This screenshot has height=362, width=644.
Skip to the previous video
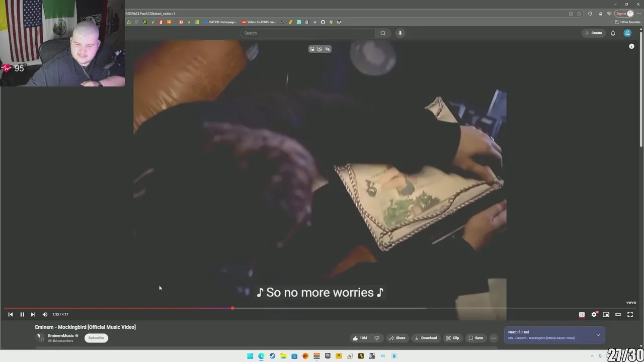tap(11, 314)
